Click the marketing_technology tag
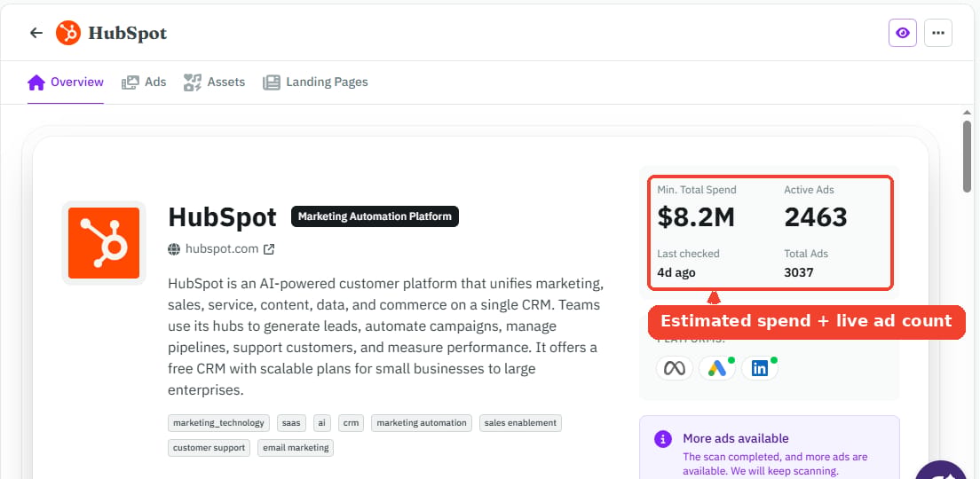 (218, 423)
